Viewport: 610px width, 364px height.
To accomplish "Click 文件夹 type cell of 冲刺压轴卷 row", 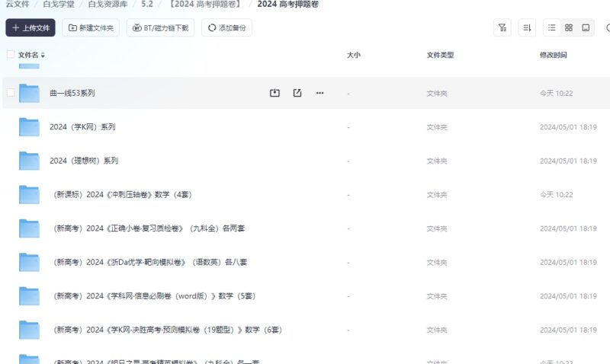I will pos(437,195).
